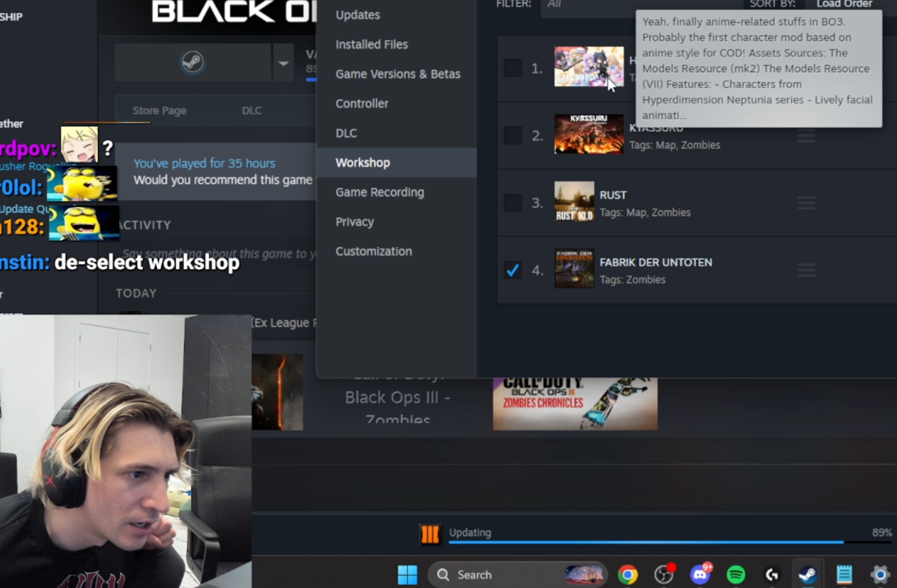Open the Game Recording section
This screenshot has height=588, width=897.
click(x=396, y=192)
